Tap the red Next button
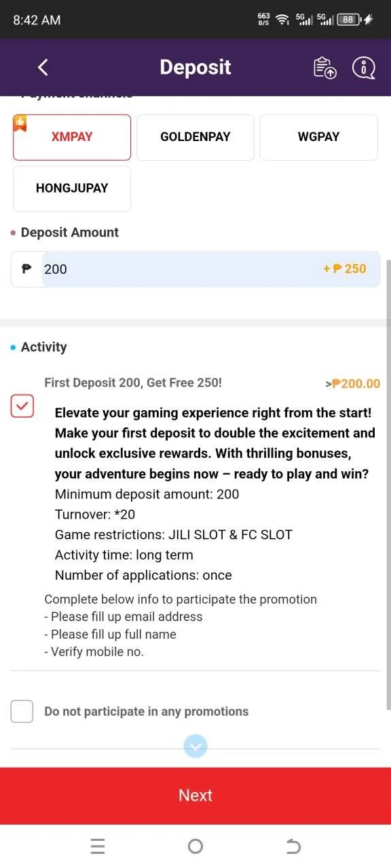 pyautogui.click(x=195, y=795)
